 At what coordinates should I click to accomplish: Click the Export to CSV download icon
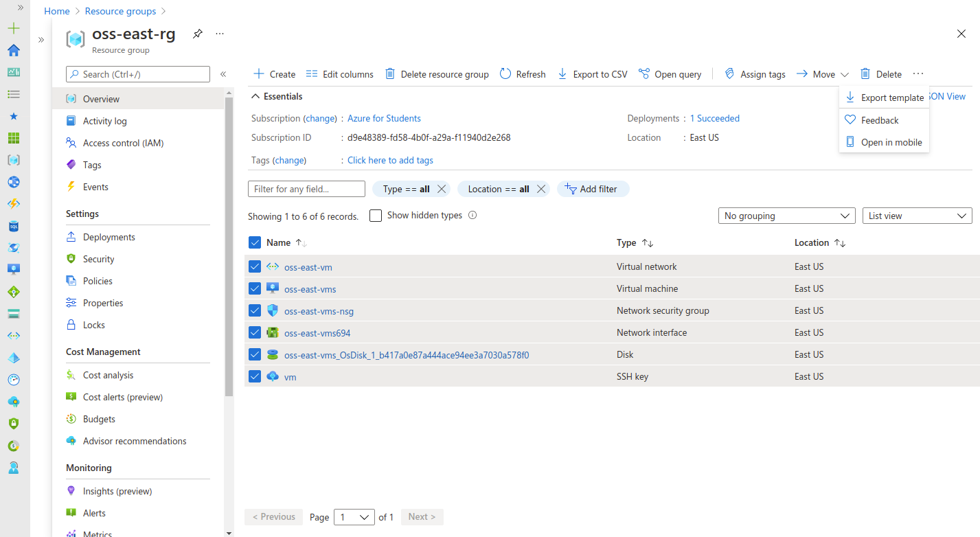(562, 74)
